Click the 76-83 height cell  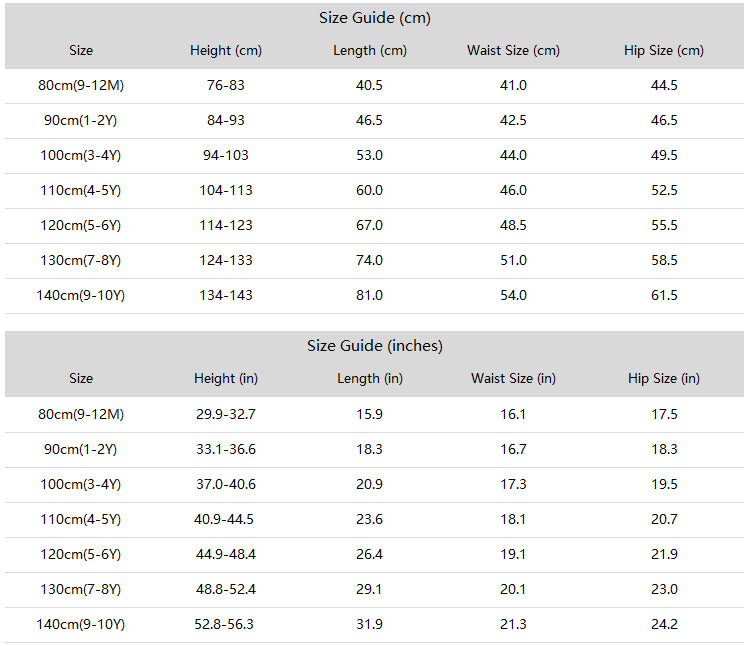[x=226, y=85]
